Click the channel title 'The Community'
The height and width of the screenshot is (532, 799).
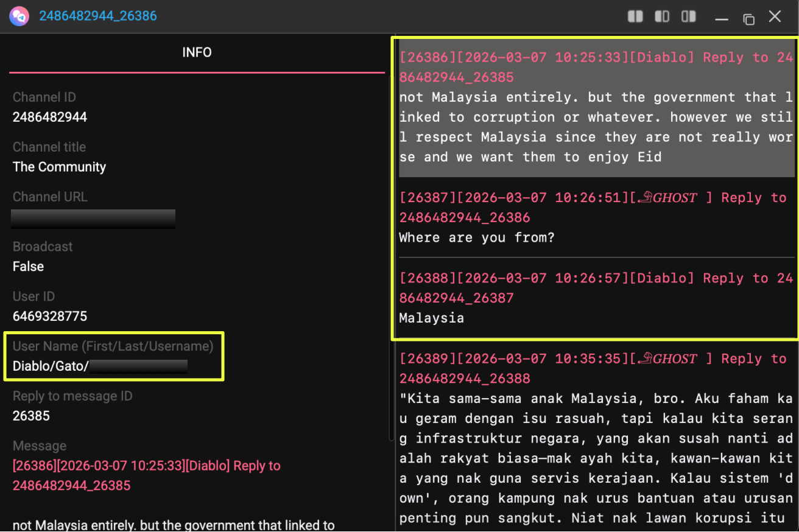coord(59,167)
